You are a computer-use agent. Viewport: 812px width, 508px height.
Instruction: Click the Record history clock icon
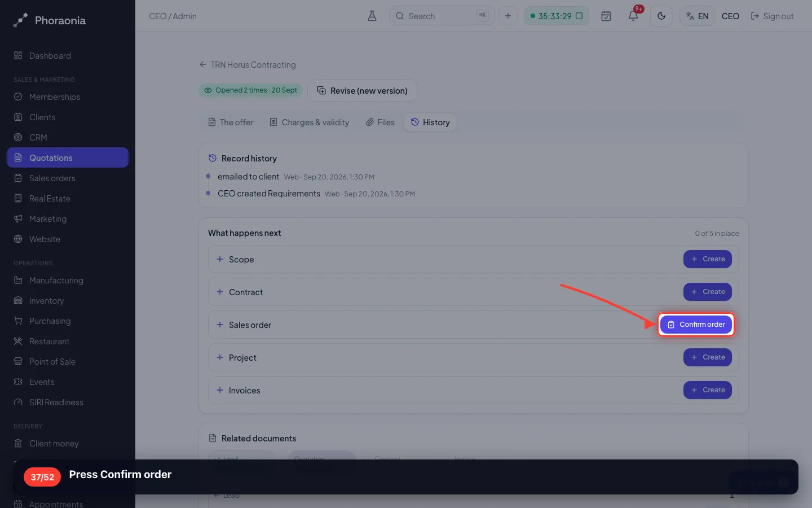213,158
